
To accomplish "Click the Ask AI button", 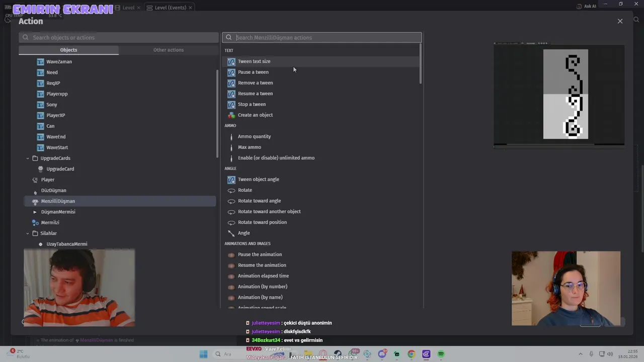I will click(x=586, y=6).
